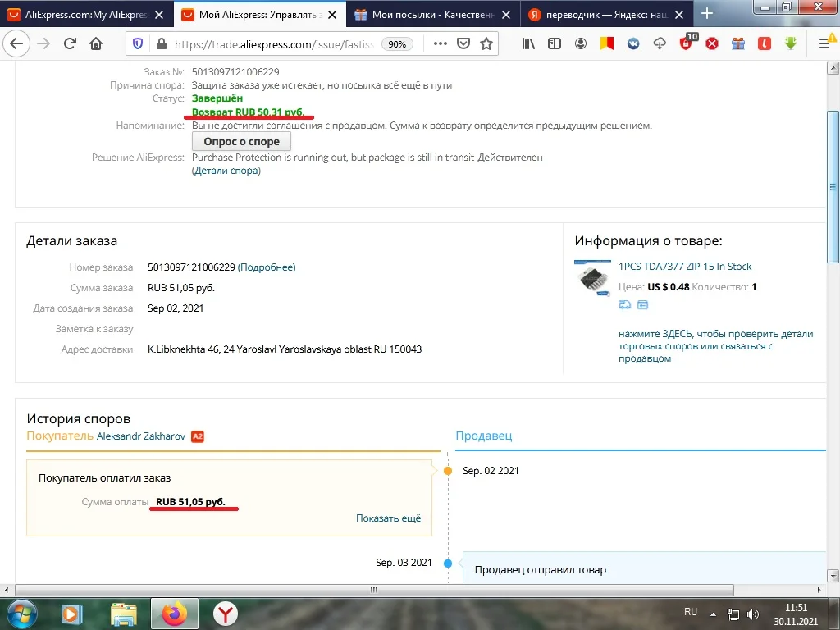
Task: Click the Sep. 03 2021 timeline dot
Action: 448,563
